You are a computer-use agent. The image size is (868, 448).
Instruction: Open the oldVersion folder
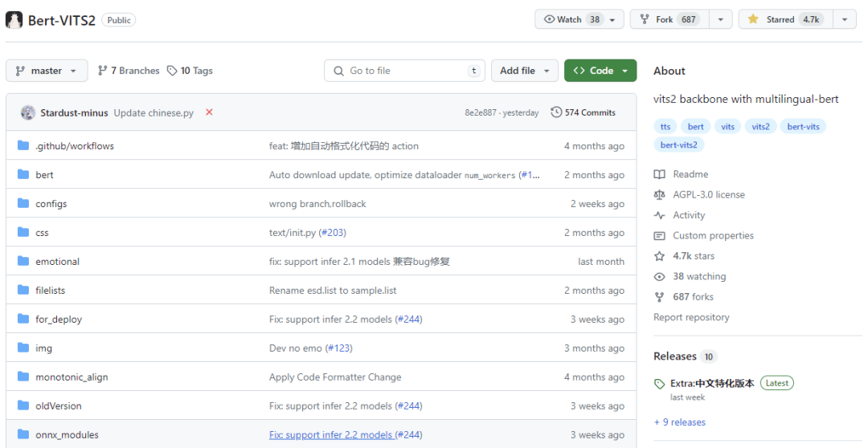(59, 406)
